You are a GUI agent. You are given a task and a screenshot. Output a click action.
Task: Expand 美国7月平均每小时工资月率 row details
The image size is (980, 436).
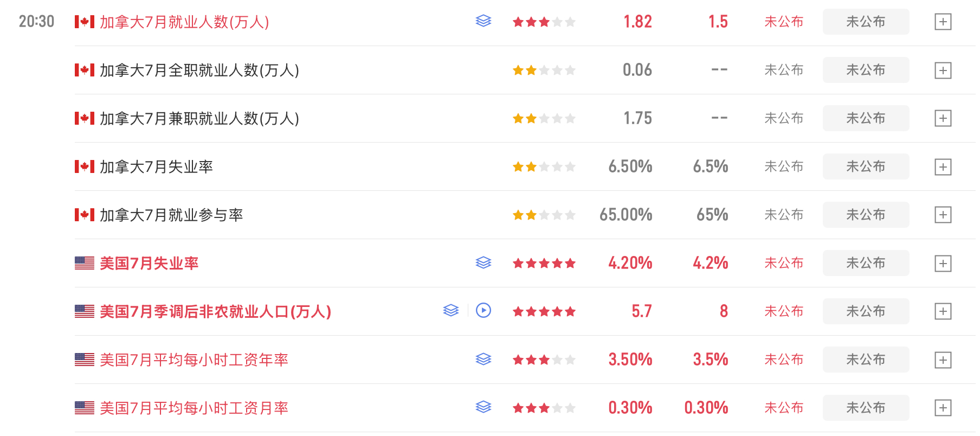(943, 408)
